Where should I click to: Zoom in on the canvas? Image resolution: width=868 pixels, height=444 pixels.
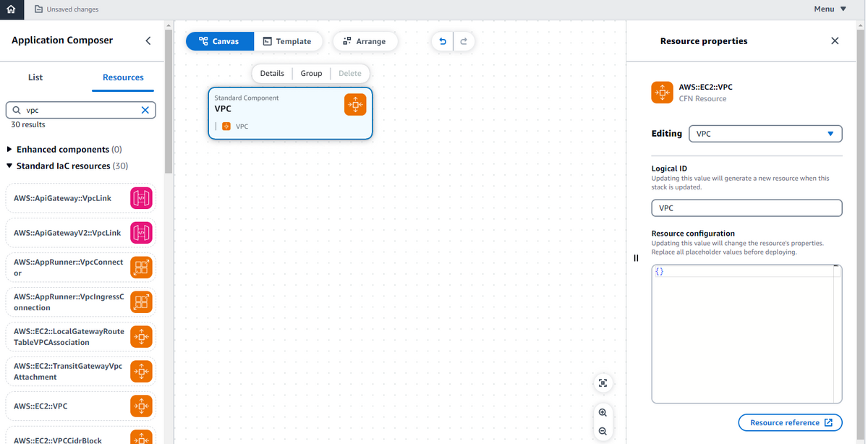coord(603,412)
